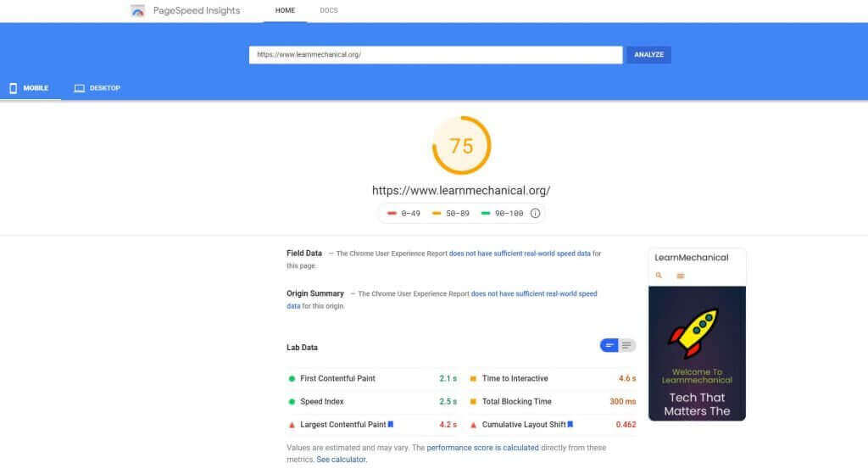Click the Total Blocking Time label

tap(516, 402)
